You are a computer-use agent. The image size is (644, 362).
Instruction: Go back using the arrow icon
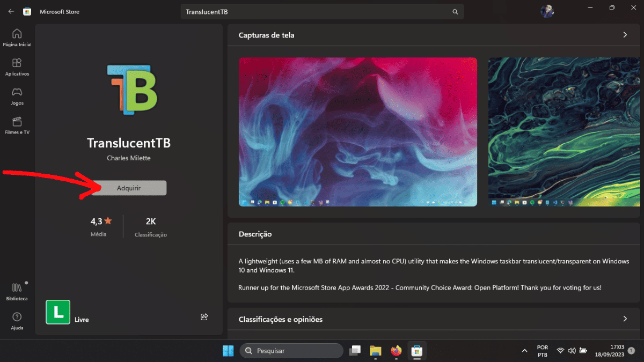tap(11, 11)
